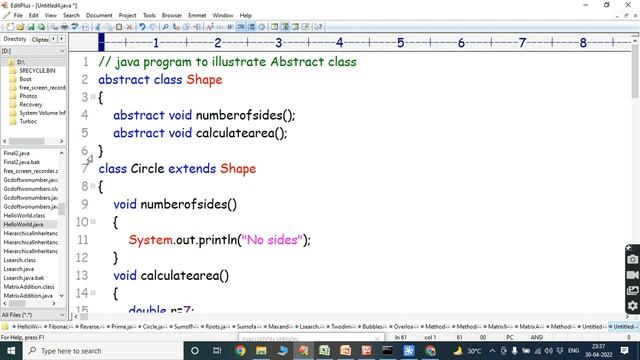Open the File menu

[x=18, y=15]
